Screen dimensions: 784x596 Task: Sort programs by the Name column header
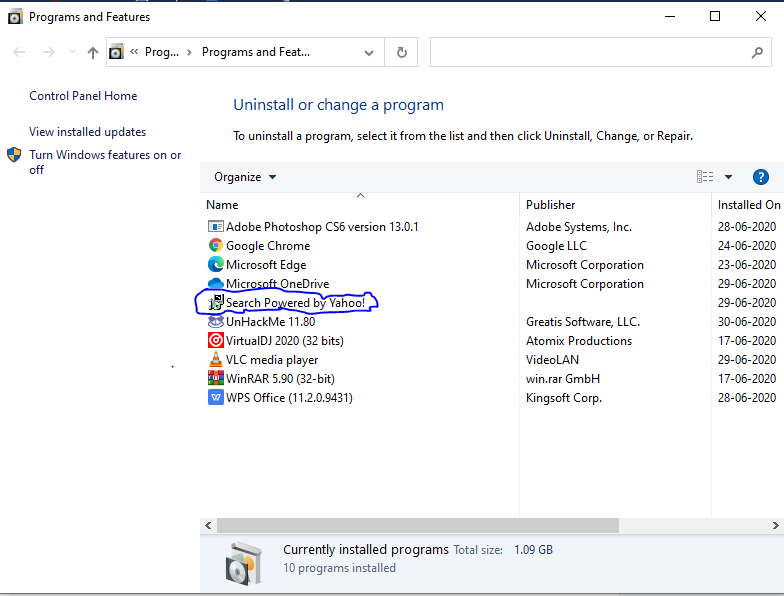(x=223, y=205)
